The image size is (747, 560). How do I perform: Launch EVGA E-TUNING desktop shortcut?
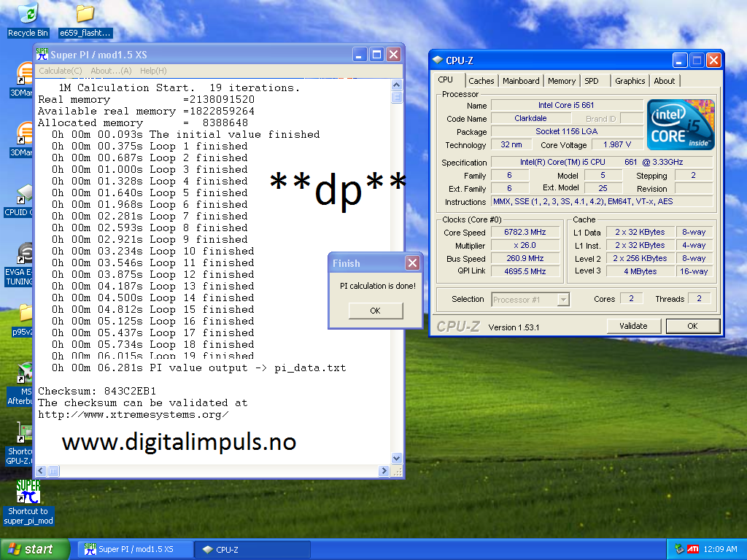tap(21, 264)
